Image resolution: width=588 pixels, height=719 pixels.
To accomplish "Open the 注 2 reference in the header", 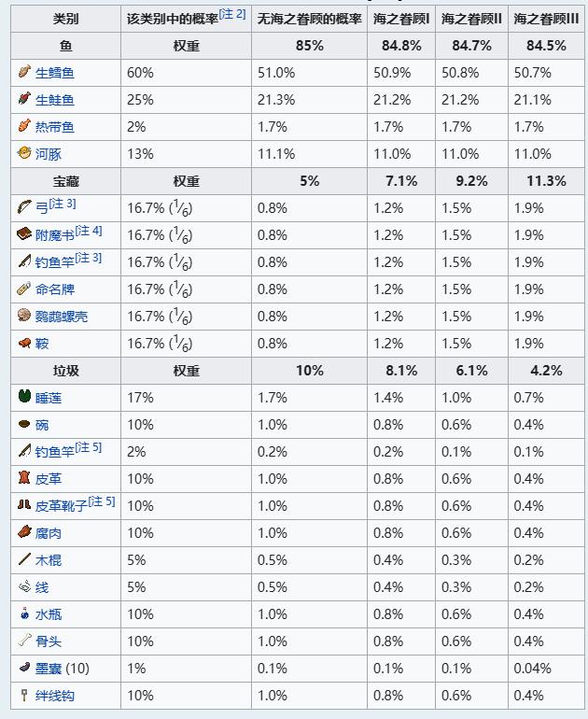I will click(x=232, y=14).
